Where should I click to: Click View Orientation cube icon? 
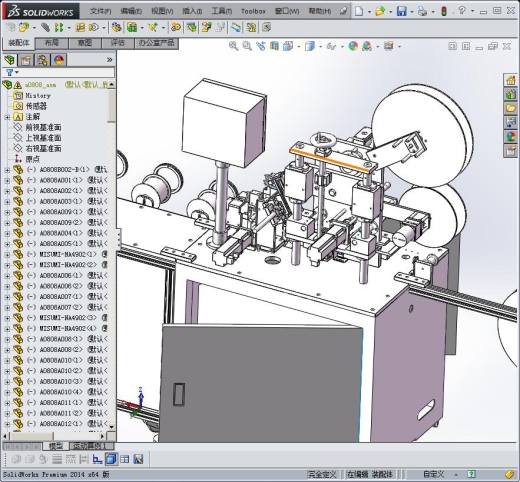pos(288,46)
